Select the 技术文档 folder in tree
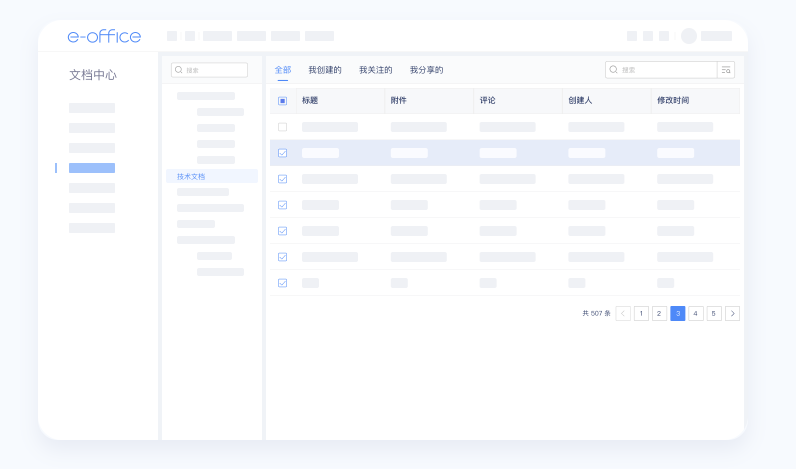 (191, 176)
